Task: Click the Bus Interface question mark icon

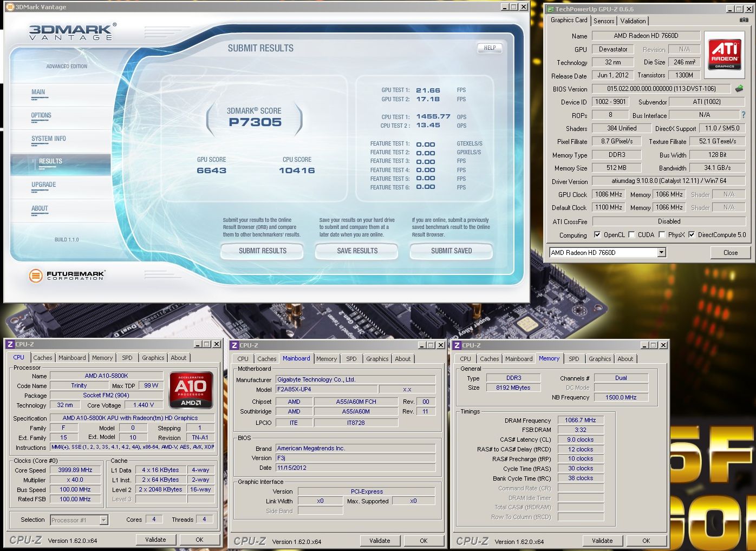Action: [743, 115]
